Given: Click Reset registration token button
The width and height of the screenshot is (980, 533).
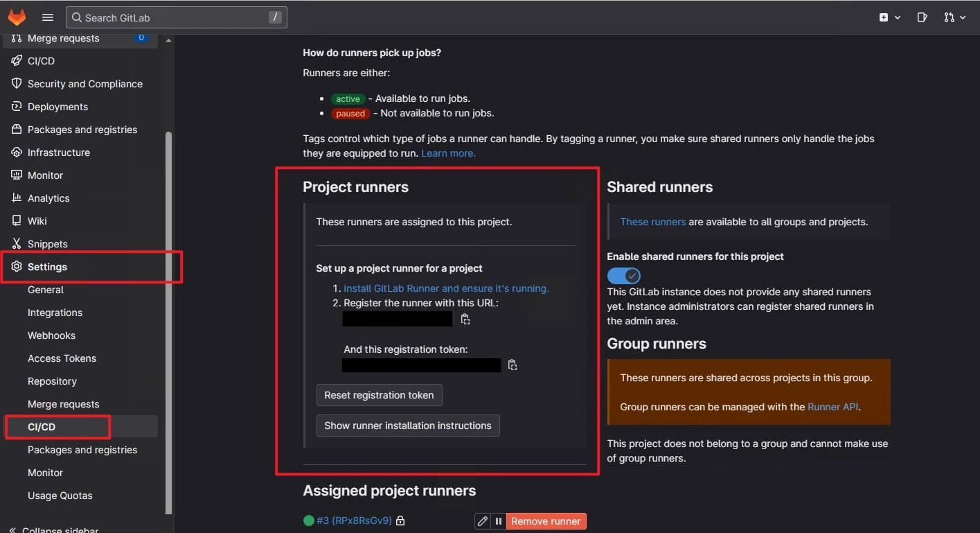Looking at the screenshot, I should 379,395.
